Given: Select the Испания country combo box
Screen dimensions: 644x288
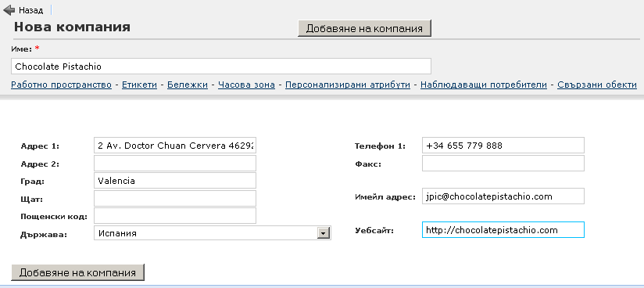Looking at the screenshot, I should 213,233.
